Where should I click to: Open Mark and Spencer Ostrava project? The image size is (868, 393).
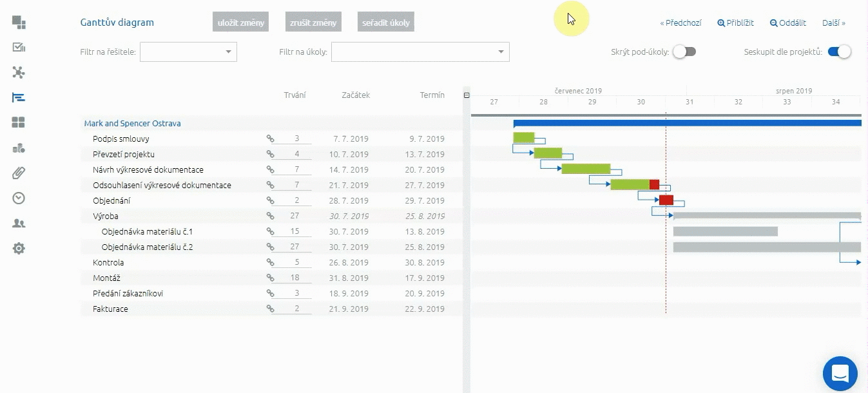(x=132, y=123)
